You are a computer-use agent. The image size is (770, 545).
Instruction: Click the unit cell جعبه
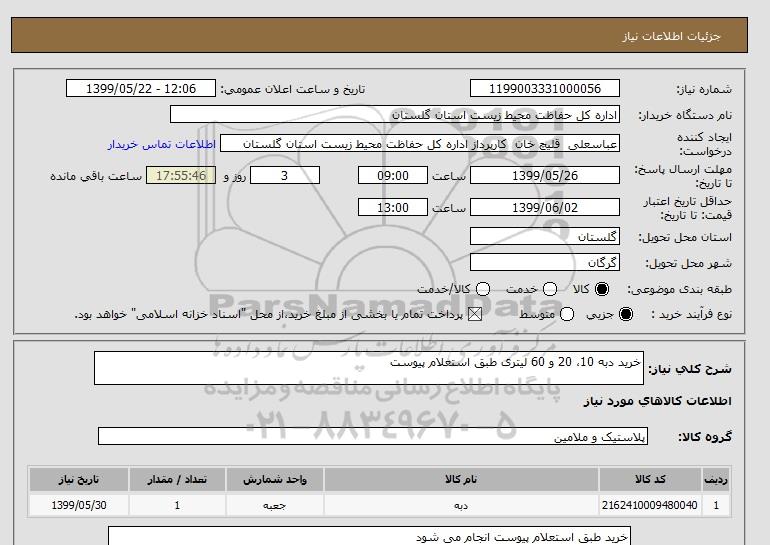275,505
